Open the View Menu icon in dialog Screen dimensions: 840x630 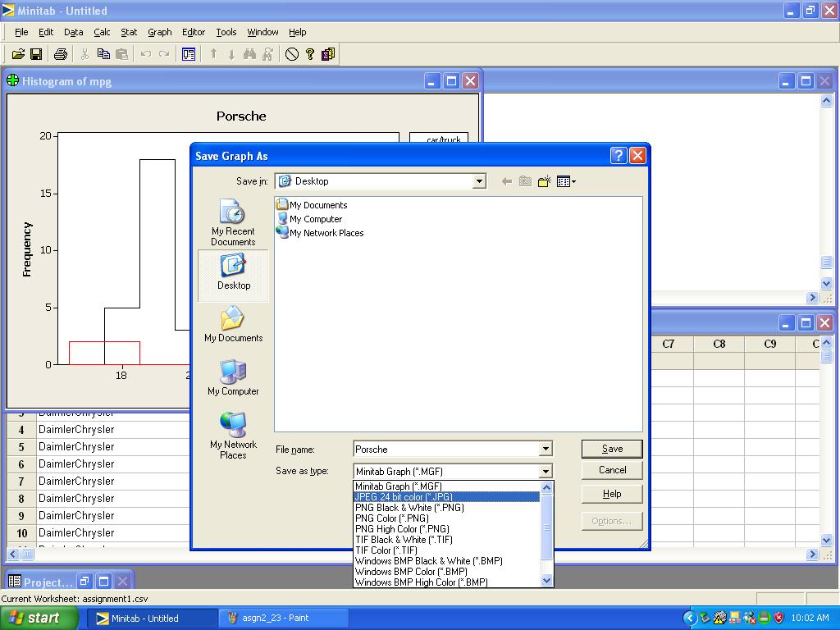[566, 181]
